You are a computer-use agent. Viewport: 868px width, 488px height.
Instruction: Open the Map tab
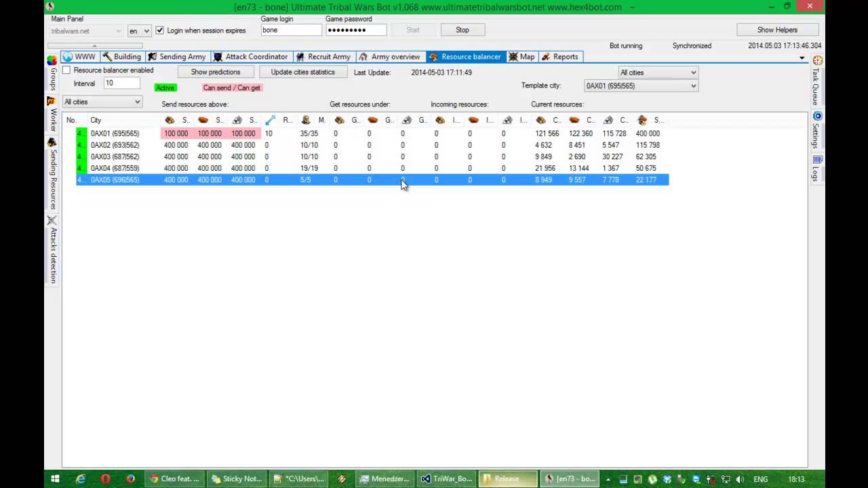tap(521, 57)
